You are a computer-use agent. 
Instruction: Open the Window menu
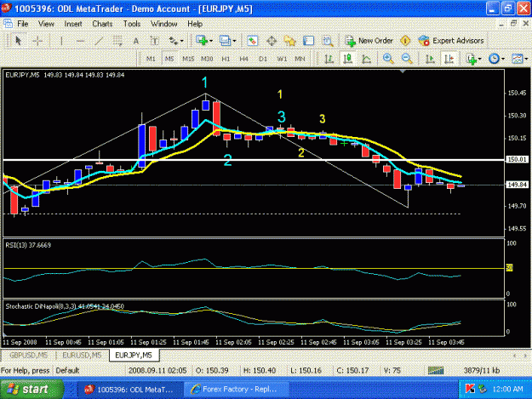(x=164, y=24)
